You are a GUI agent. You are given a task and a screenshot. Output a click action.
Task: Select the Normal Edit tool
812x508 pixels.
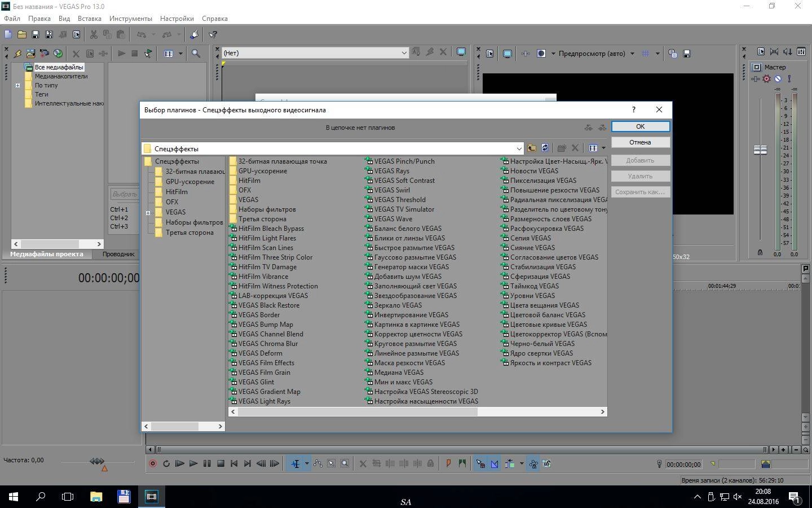pyautogui.click(x=295, y=463)
